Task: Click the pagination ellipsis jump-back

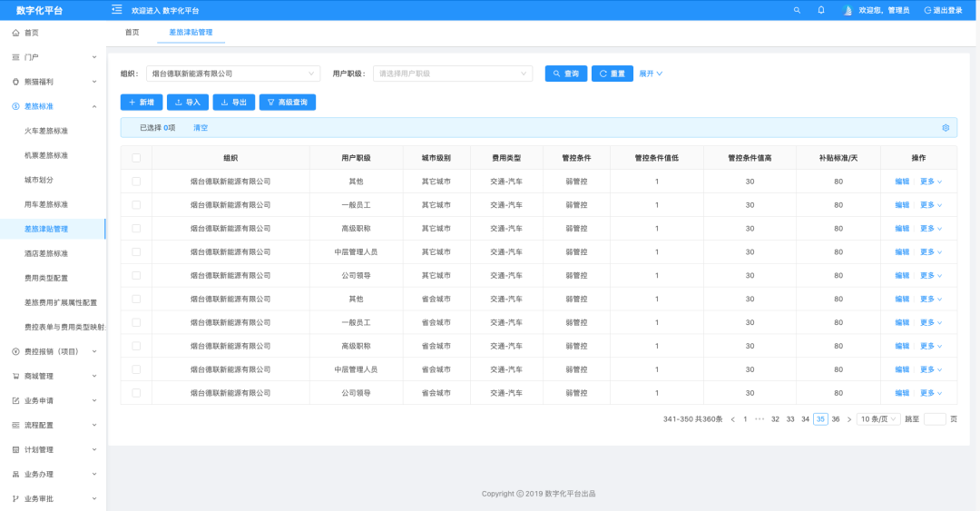Action: pos(759,419)
